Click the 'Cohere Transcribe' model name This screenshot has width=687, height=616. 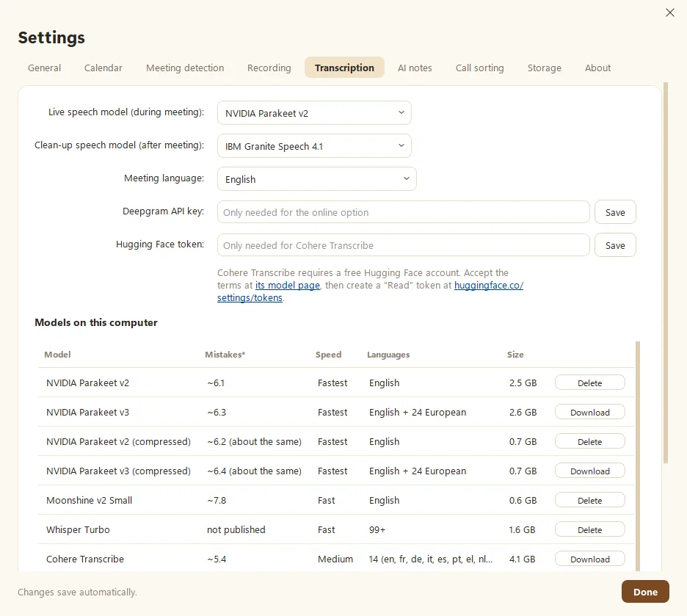coord(85,559)
